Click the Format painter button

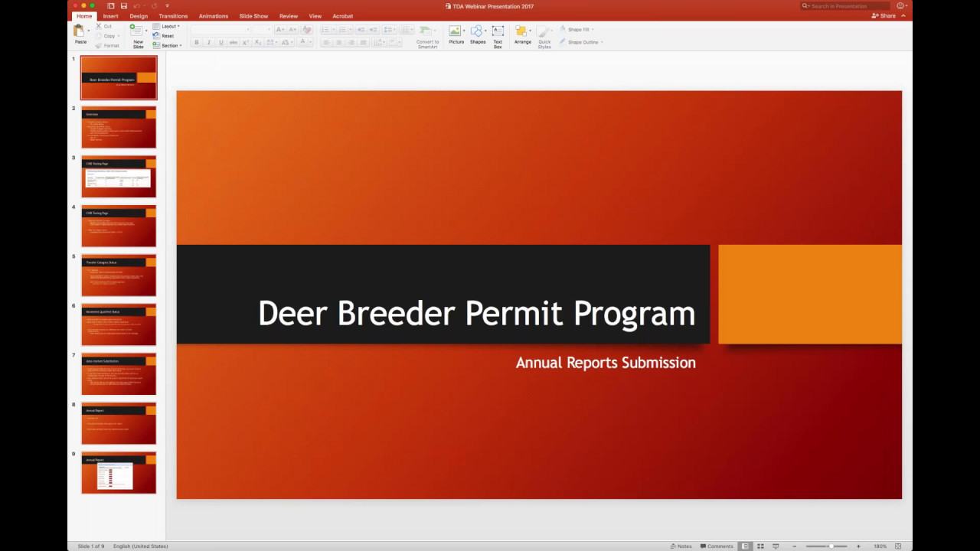107,45
